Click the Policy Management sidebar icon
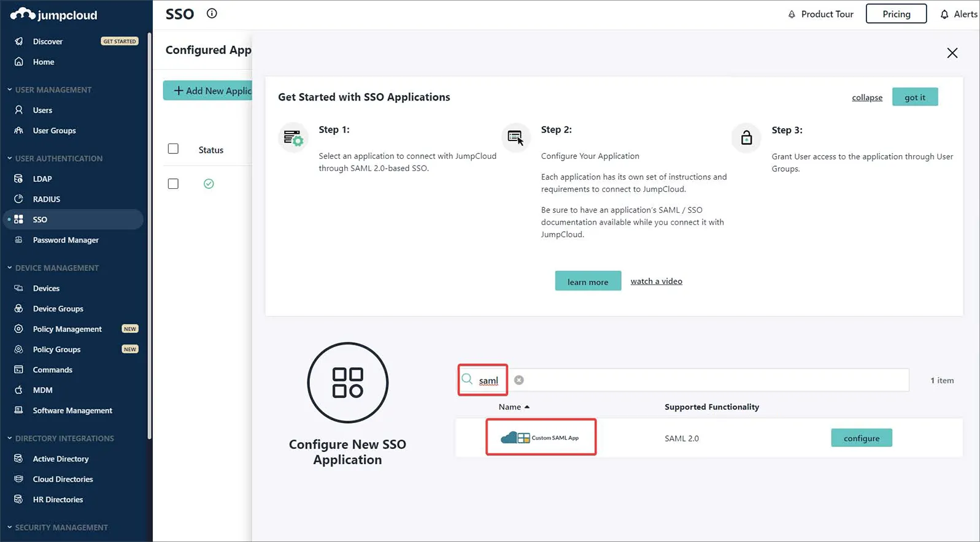 pyautogui.click(x=19, y=329)
